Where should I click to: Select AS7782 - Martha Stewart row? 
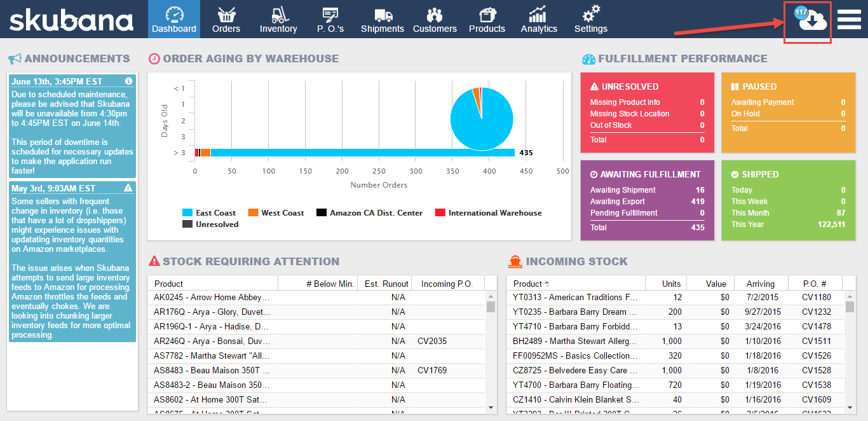pos(316,355)
